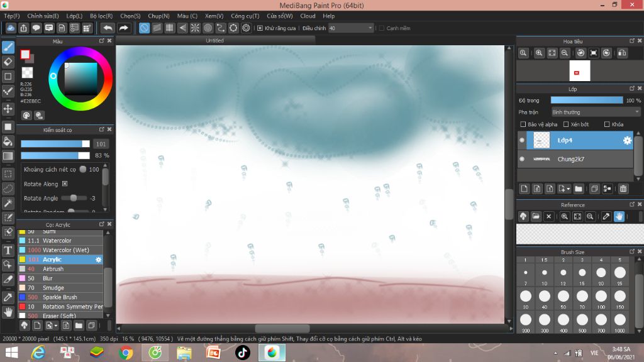Image resolution: width=644 pixels, height=362 pixels.
Task: Adjust the brush opacity slider at 83%
Action: pyautogui.click(x=55, y=156)
